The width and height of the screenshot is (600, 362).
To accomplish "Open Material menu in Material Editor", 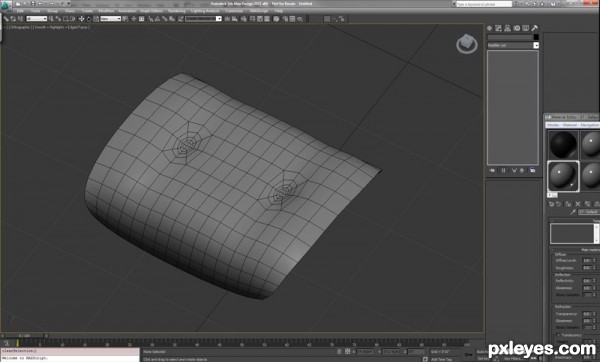I will tap(569, 125).
